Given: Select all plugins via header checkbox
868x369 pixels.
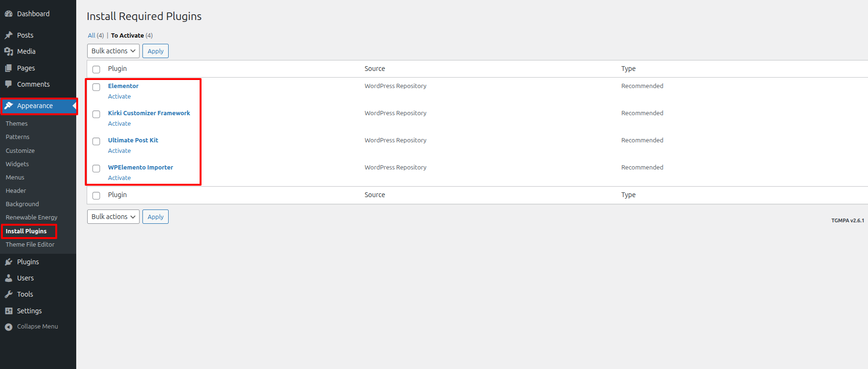Looking at the screenshot, I should tap(96, 70).
